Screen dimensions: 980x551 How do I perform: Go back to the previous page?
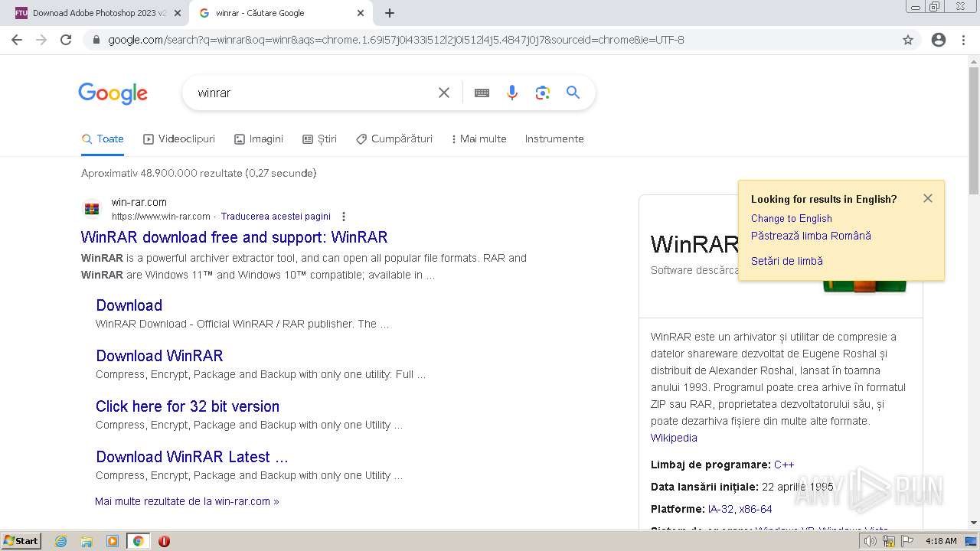point(17,40)
